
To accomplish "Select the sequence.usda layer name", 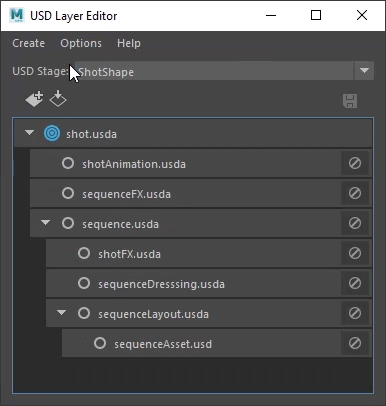I will 121,224.
